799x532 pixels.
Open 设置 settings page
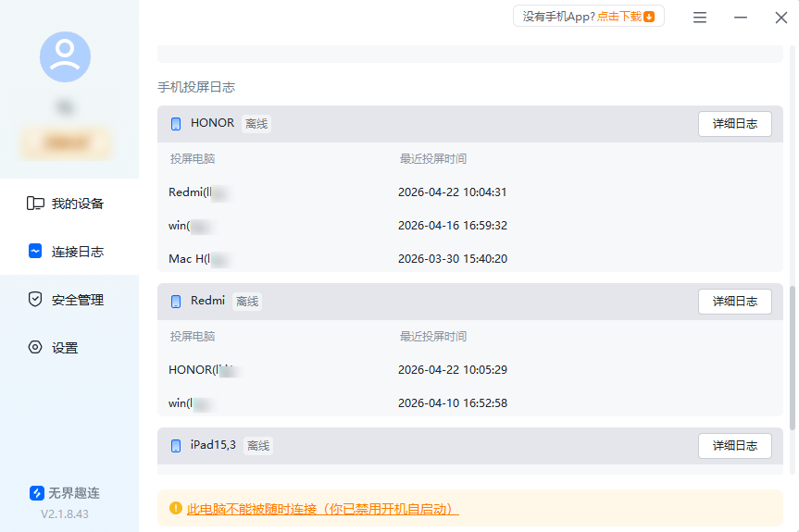65,348
